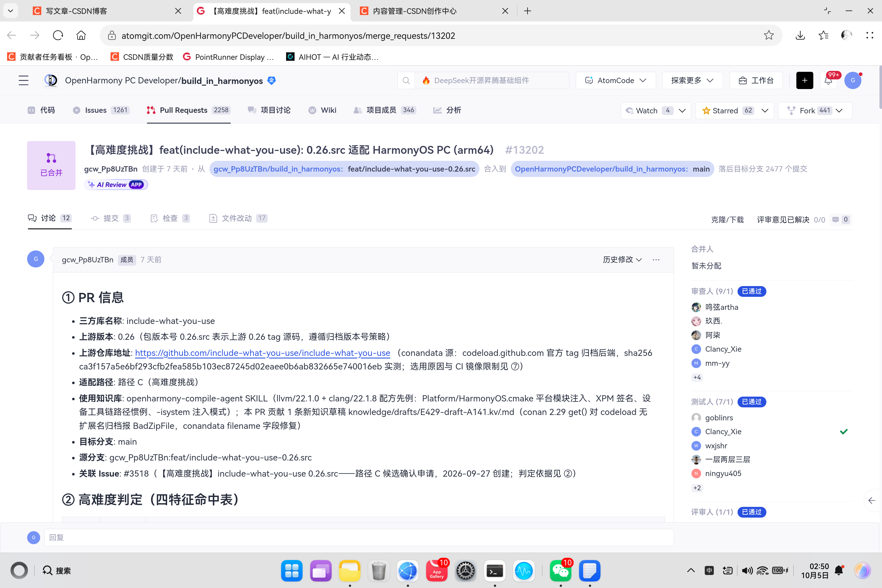This screenshot has height=588, width=882.
Task: Open the 分析 tab
Action: click(448, 110)
